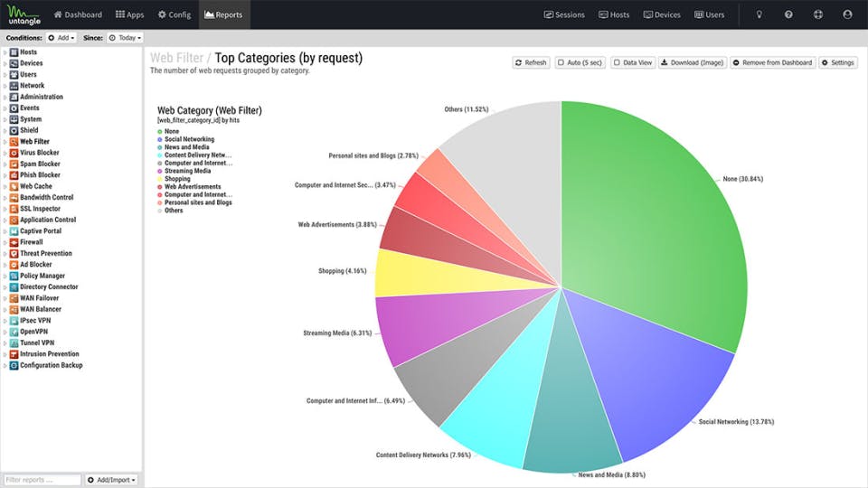Click the Virus Blocker icon in sidebar

pos(14,153)
